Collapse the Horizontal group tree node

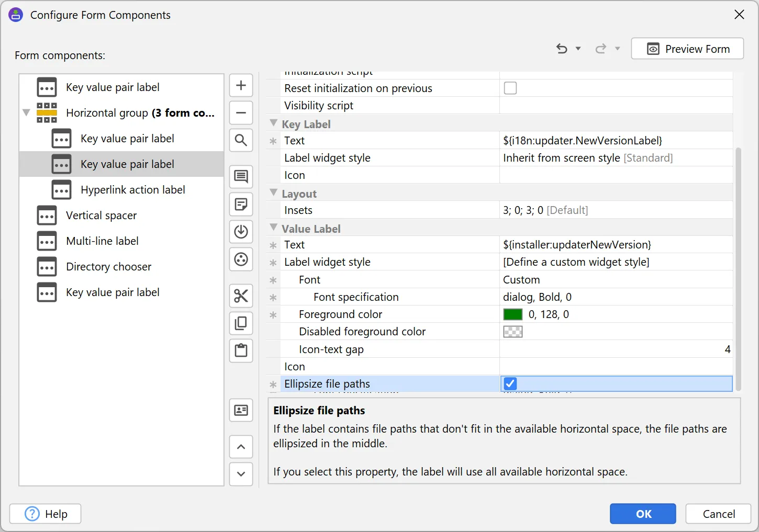click(26, 112)
